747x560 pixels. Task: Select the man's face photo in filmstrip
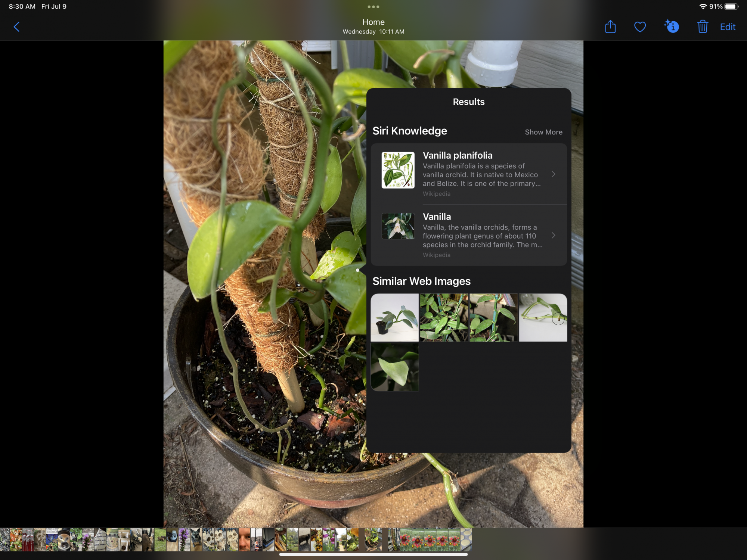tap(244, 540)
